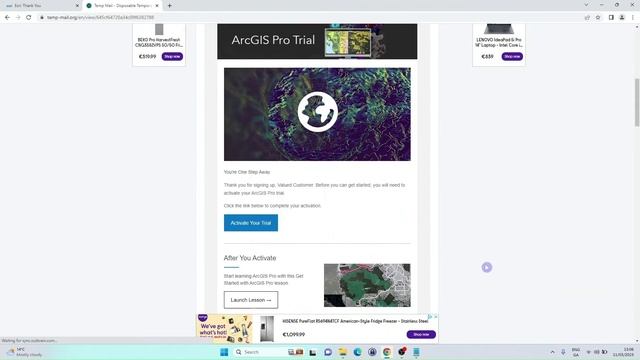
Task: Open File Explorer from the taskbar
Action: tap(343, 352)
